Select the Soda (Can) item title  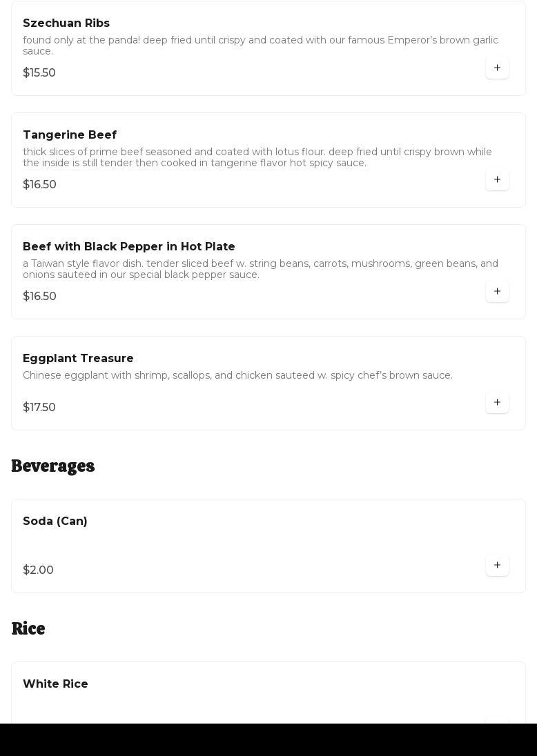[55, 521]
